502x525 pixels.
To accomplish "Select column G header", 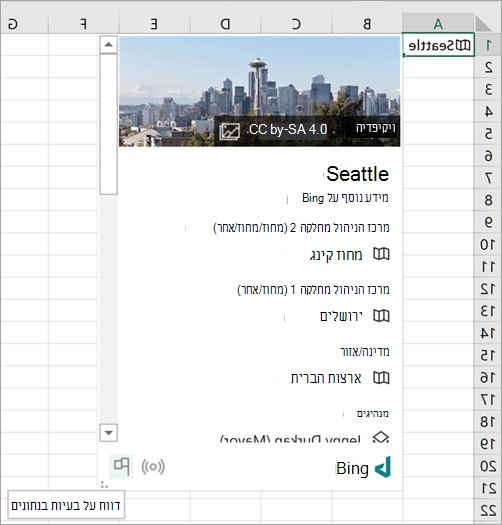I will click(x=24, y=24).
